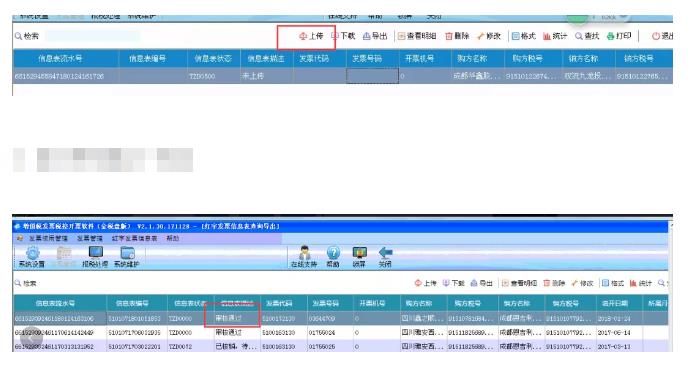Click 导出 export in the lower window toolbar
The width and height of the screenshot is (696, 368).
coord(481,283)
